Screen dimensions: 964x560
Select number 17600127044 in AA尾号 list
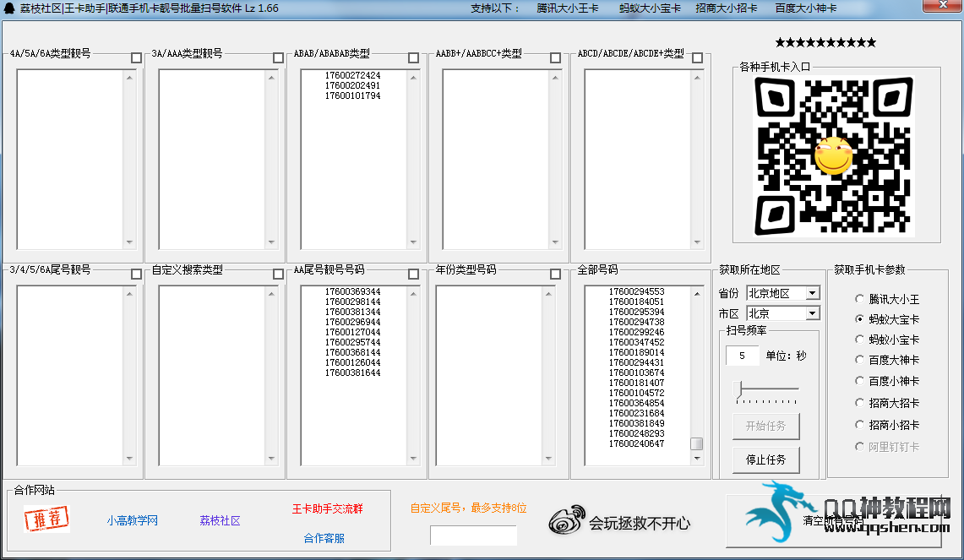coord(353,332)
